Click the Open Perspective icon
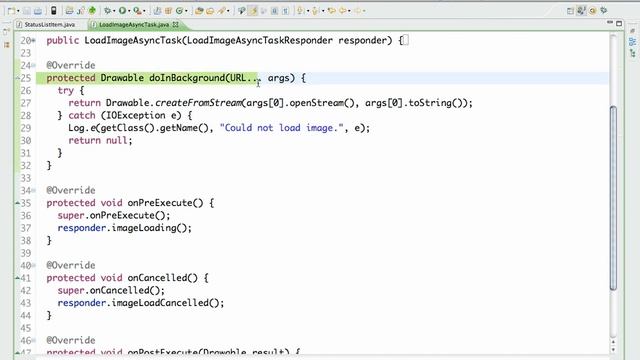The image size is (640, 360). point(570,11)
